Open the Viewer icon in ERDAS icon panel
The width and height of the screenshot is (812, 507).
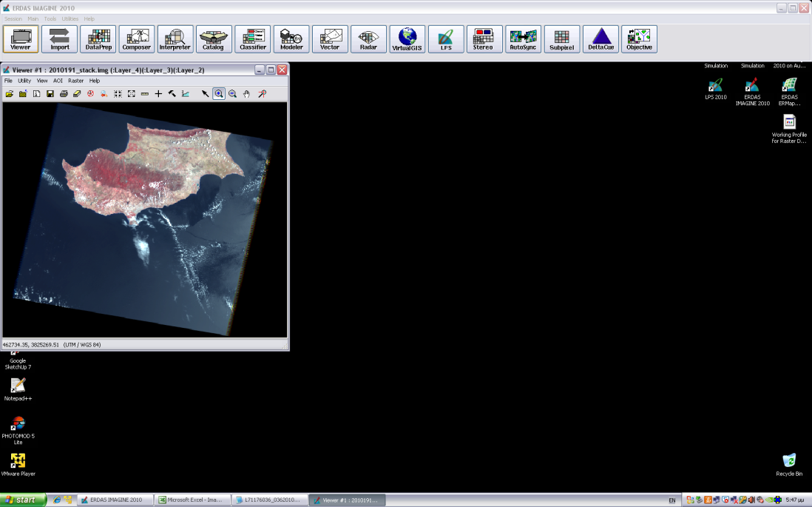click(21, 39)
